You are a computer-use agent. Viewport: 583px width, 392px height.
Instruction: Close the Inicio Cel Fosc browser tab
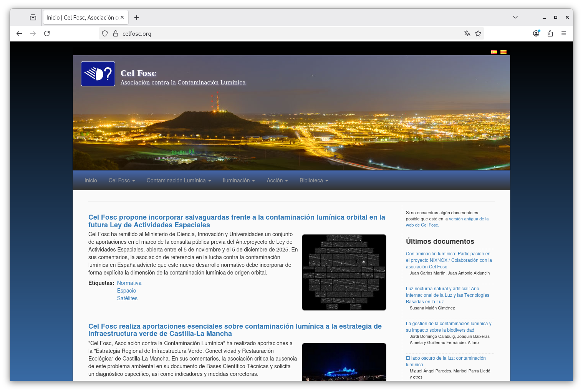pos(122,17)
